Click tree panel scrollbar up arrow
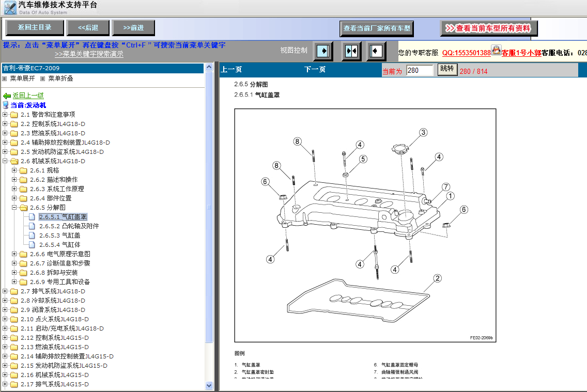Image resolution: width=587 pixels, height=392 pixels. pyautogui.click(x=209, y=67)
